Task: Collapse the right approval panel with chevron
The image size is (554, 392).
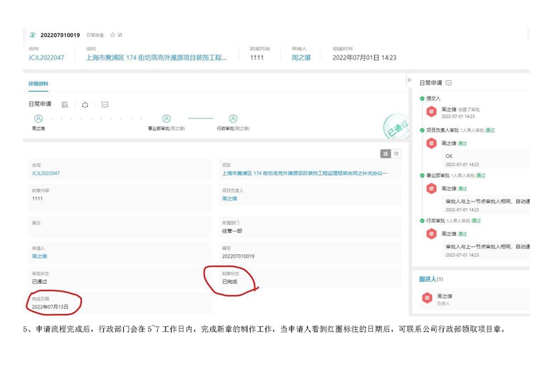Action: point(409,80)
